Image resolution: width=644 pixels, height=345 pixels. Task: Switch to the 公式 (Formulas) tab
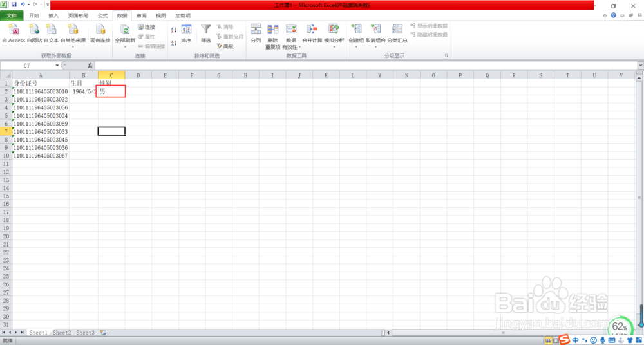click(102, 15)
